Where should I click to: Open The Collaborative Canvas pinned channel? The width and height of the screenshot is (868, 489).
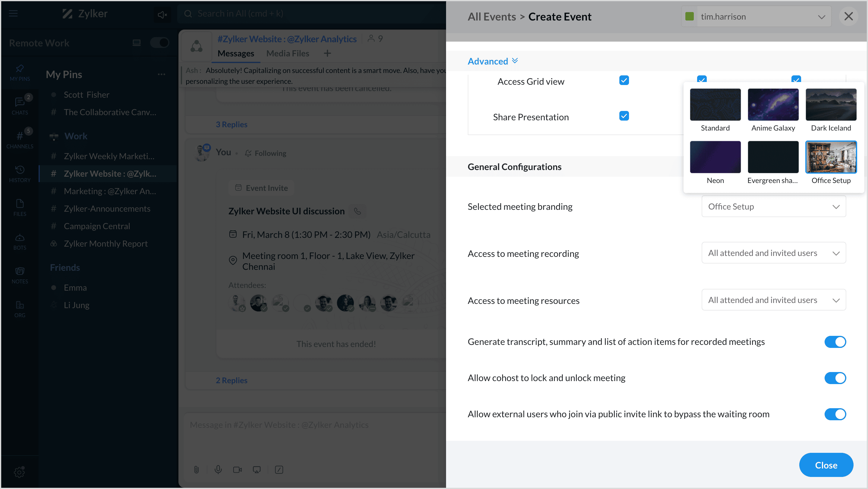pos(108,112)
